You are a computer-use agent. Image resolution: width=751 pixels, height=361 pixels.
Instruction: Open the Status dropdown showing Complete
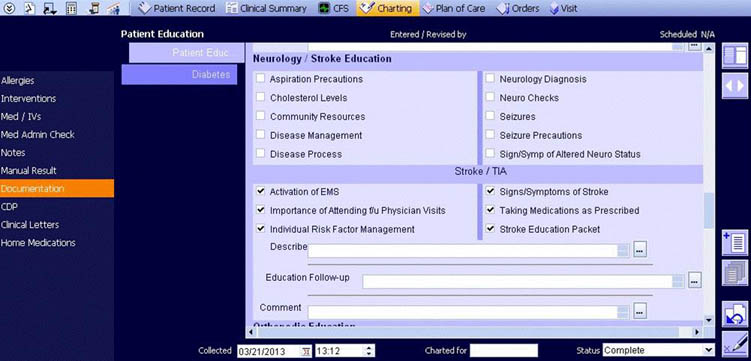(659, 350)
